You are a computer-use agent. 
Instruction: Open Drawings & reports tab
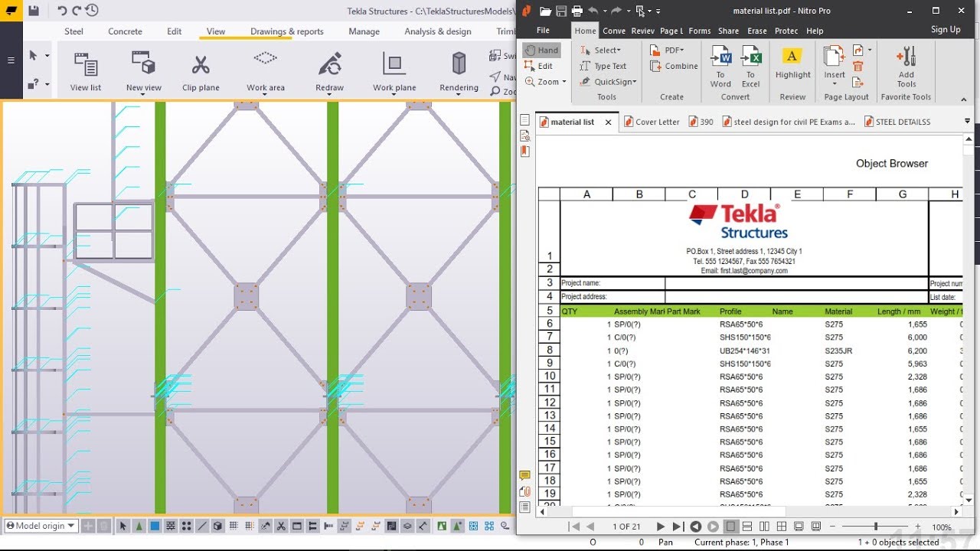[286, 31]
